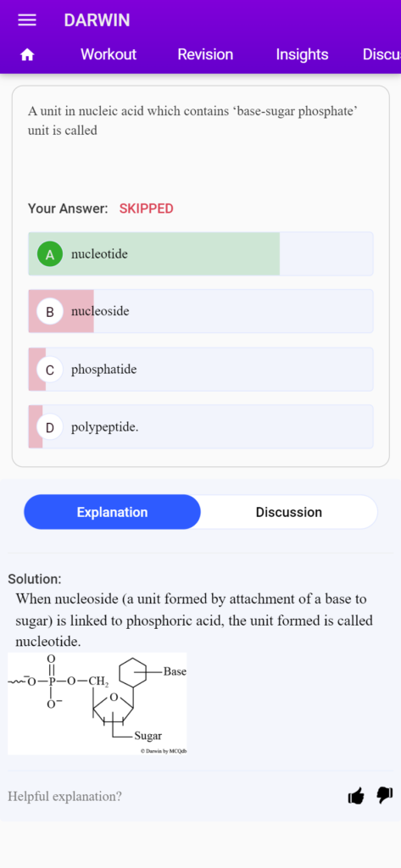Open the hamburger navigation menu
This screenshot has width=401, height=868.
[26, 20]
